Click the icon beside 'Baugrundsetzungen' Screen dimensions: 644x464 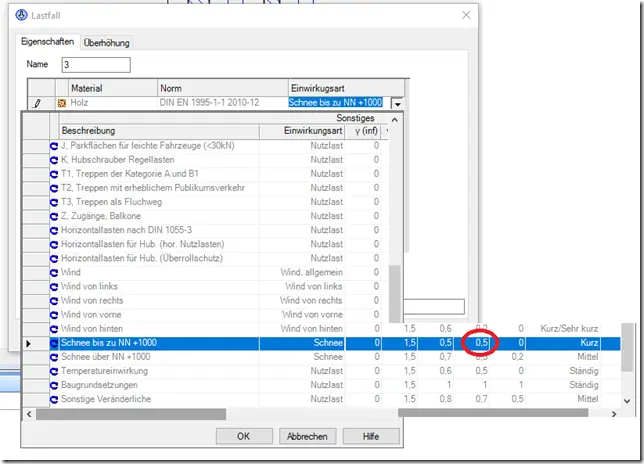54,385
